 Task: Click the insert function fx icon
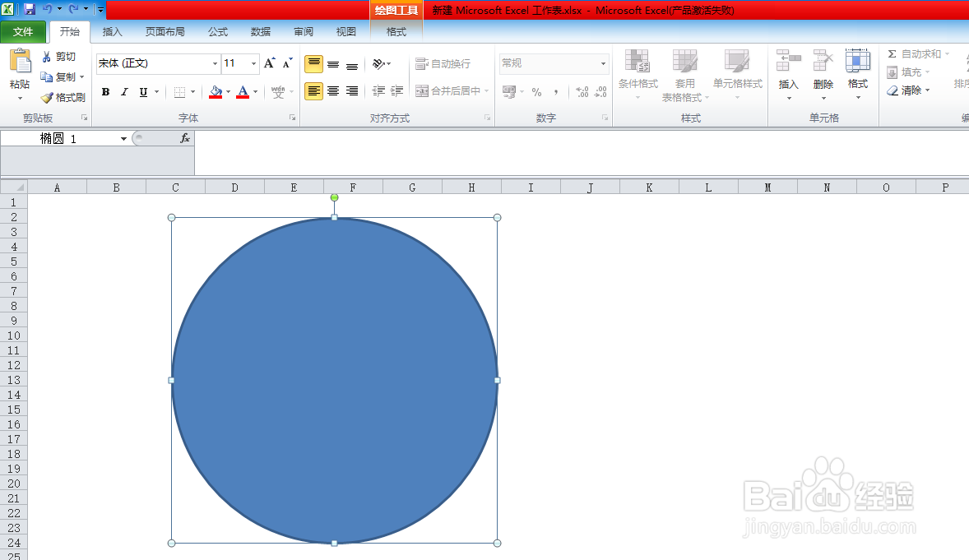point(185,138)
